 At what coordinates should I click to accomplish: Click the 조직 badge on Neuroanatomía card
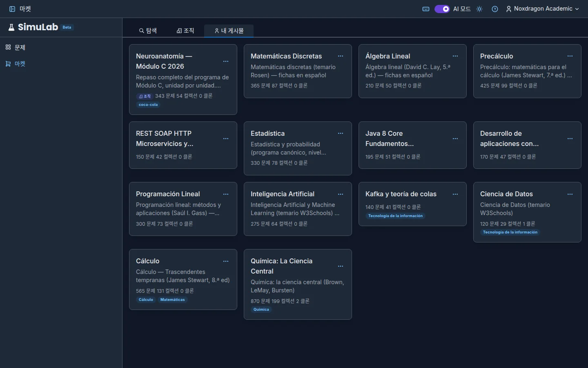tap(145, 96)
